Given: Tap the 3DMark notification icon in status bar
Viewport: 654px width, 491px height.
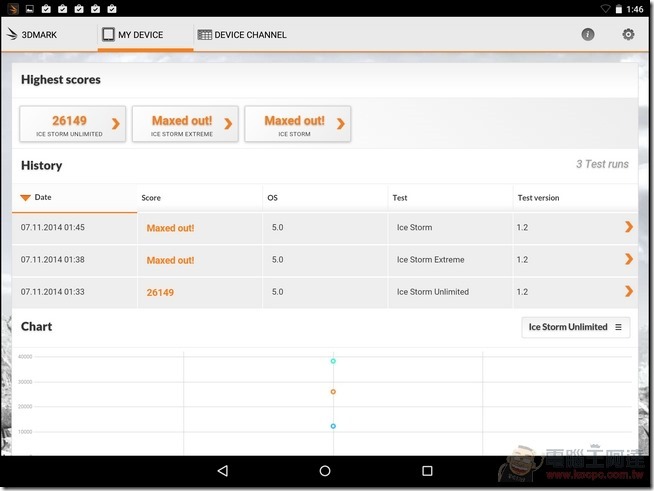Looking at the screenshot, I should [13, 9].
